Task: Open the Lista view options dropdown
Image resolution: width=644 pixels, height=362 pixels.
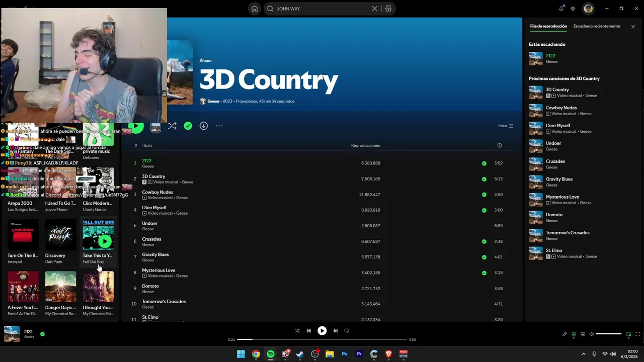Action: [x=506, y=126]
